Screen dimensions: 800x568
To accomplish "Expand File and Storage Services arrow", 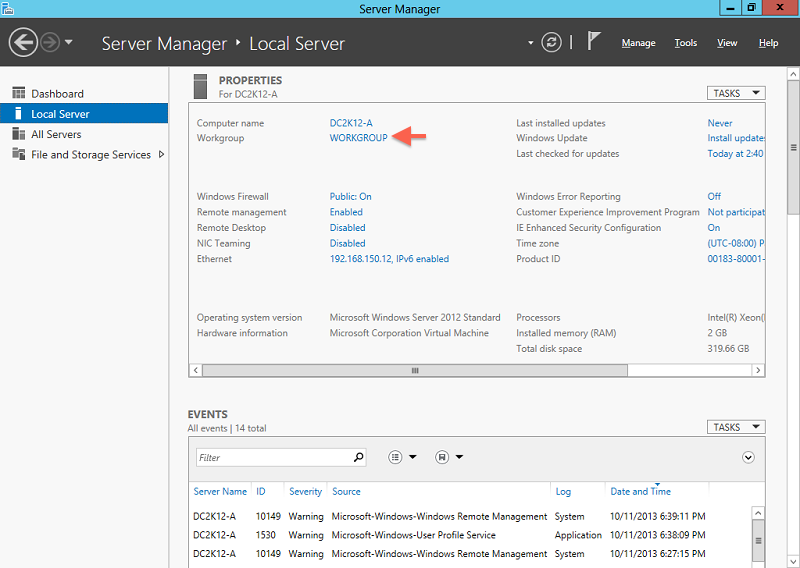I will point(161,154).
